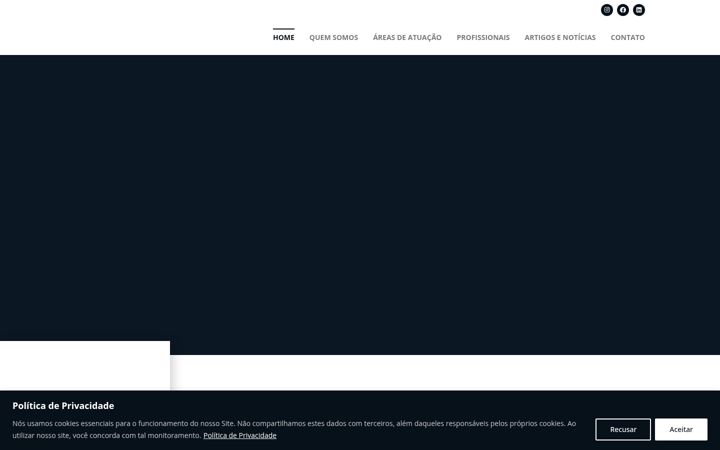This screenshot has width=720, height=450.
Task: Accept cookies with Aceitar button
Action: (681, 429)
